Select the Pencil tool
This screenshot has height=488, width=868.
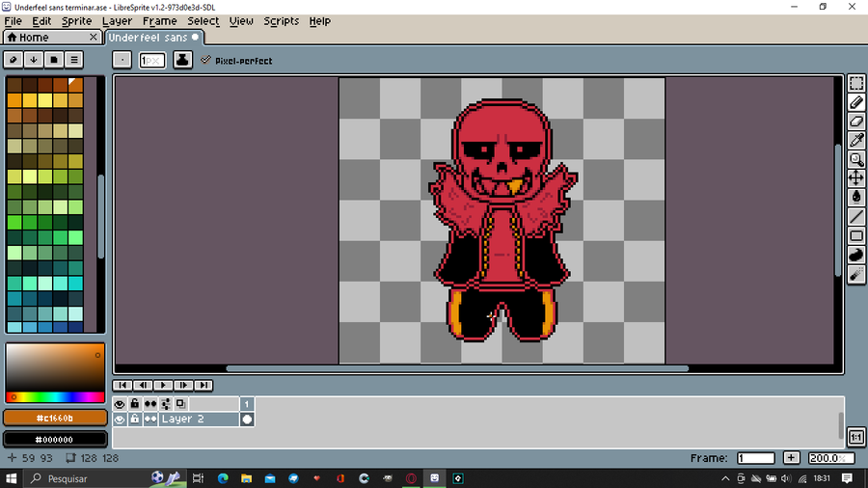856,102
